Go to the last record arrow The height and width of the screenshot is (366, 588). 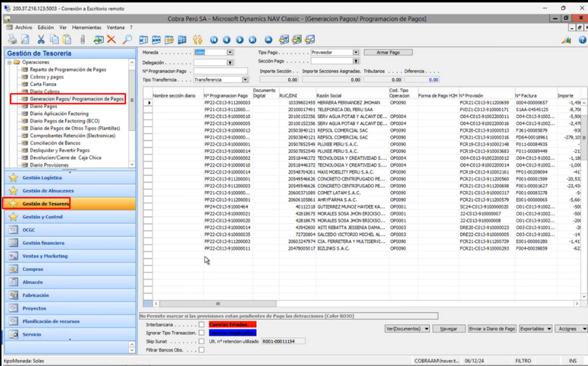(253, 40)
